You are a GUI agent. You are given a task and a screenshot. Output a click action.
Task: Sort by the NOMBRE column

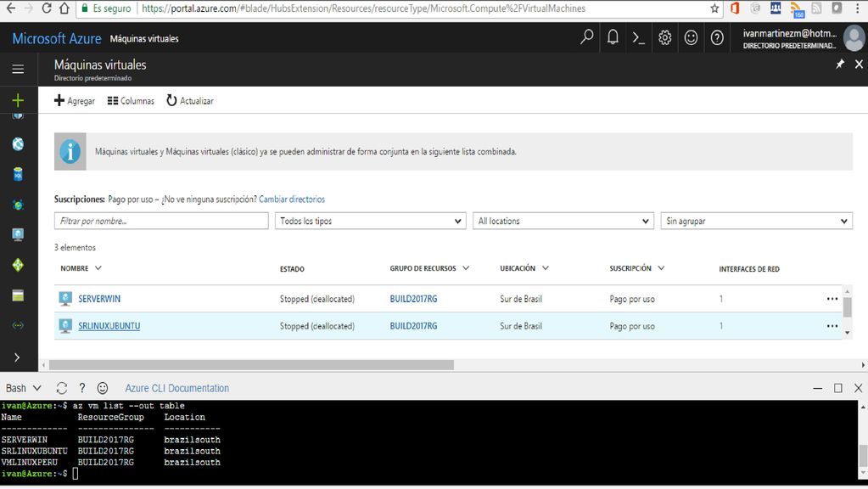point(81,268)
